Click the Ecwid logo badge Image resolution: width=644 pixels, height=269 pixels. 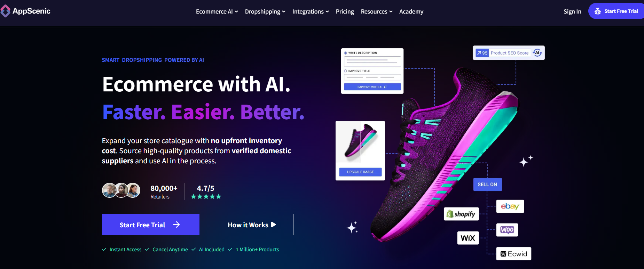[x=514, y=254]
